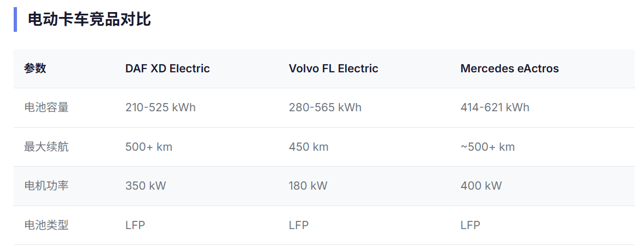Click the LFP cell under Mercedes eActros

(470, 225)
